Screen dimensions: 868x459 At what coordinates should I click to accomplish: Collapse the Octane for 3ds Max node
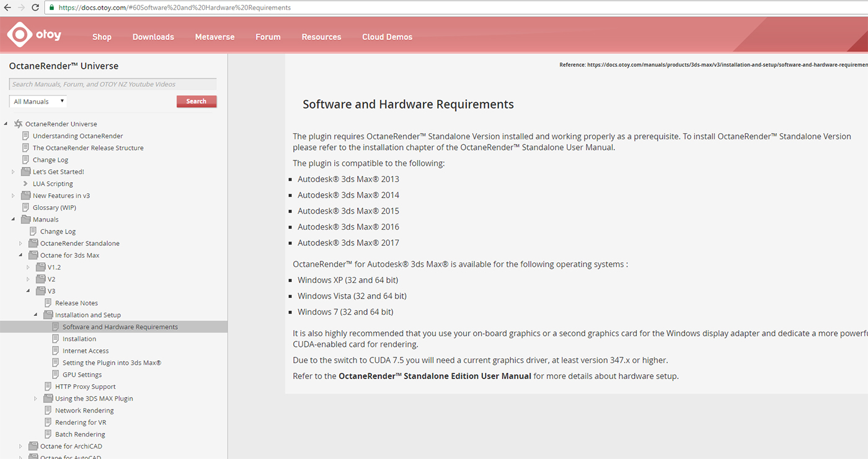click(x=20, y=255)
